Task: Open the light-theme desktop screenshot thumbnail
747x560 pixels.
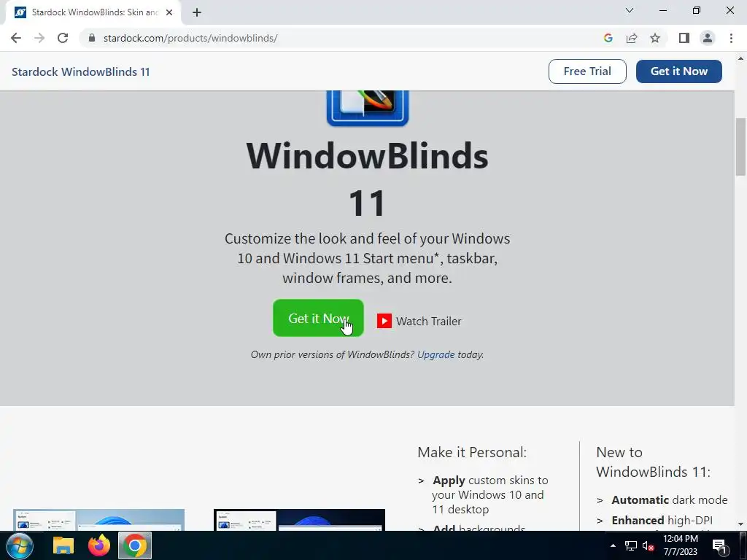Action: (98, 520)
